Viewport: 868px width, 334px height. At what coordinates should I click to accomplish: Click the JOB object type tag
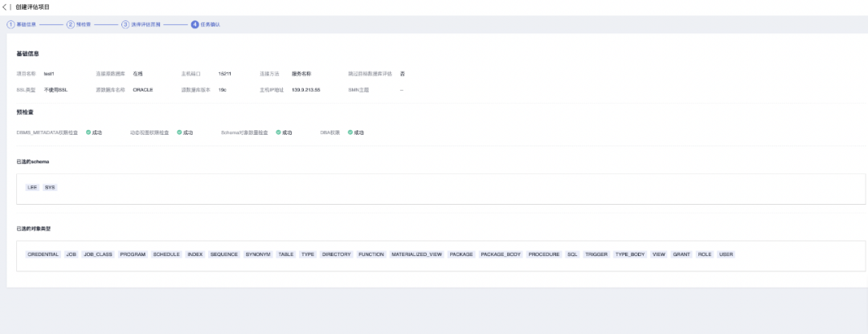coord(71,255)
